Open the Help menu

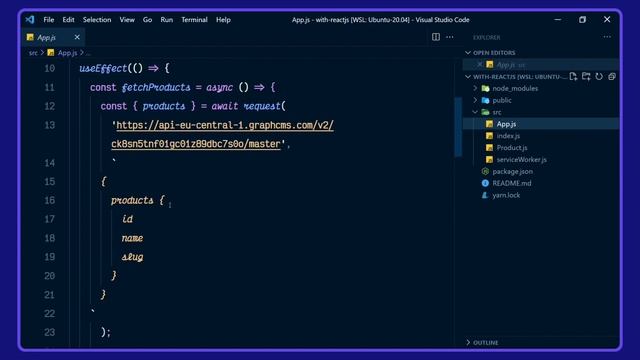pyautogui.click(x=223, y=20)
